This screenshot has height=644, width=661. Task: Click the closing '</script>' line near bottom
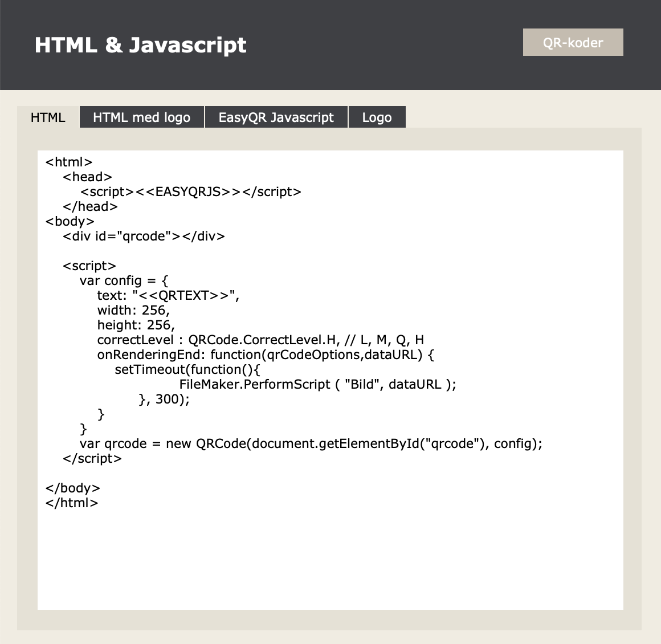92,458
